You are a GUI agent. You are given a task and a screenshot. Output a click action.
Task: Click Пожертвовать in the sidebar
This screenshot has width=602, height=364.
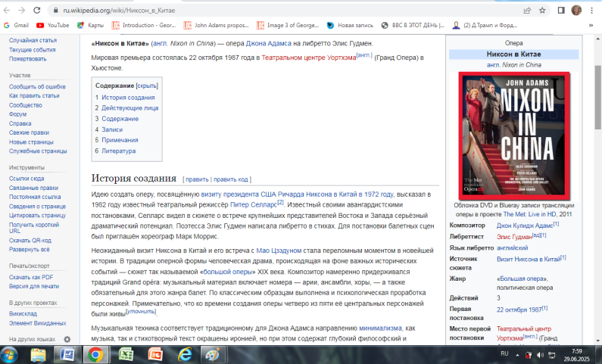point(28,59)
